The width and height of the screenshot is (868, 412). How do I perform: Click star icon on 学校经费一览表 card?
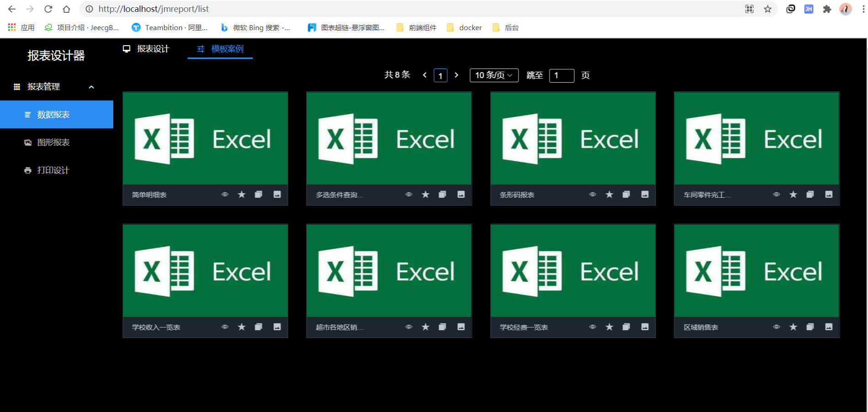point(609,327)
